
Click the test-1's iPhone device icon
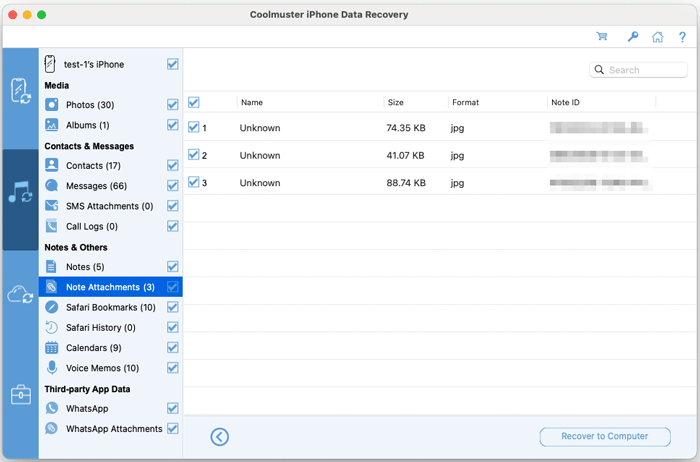pyautogui.click(x=50, y=64)
